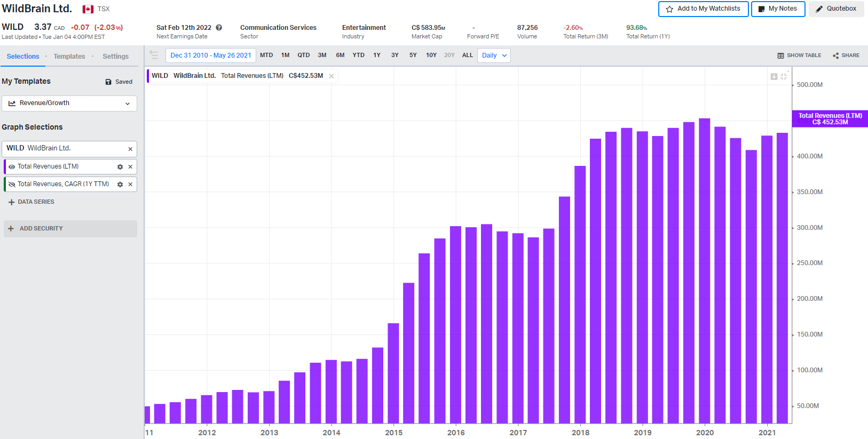
Task: Click the Show Table grid icon
Action: 780,55
